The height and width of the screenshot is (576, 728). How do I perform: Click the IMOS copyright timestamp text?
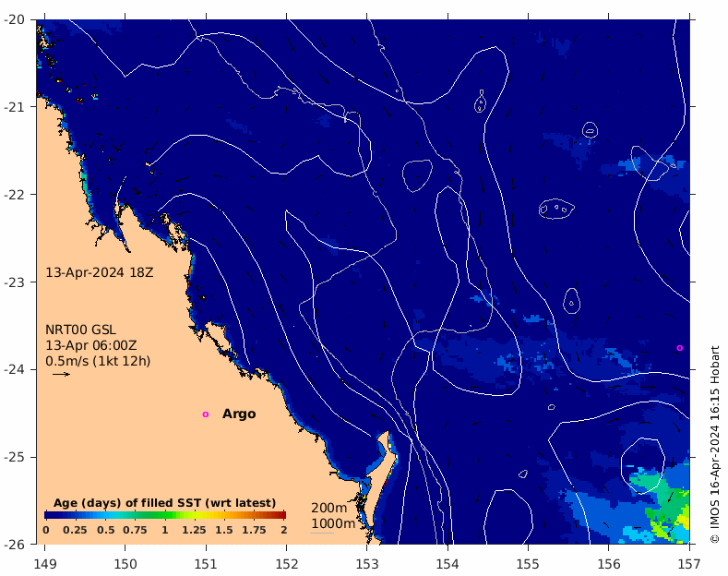click(714, 445)
